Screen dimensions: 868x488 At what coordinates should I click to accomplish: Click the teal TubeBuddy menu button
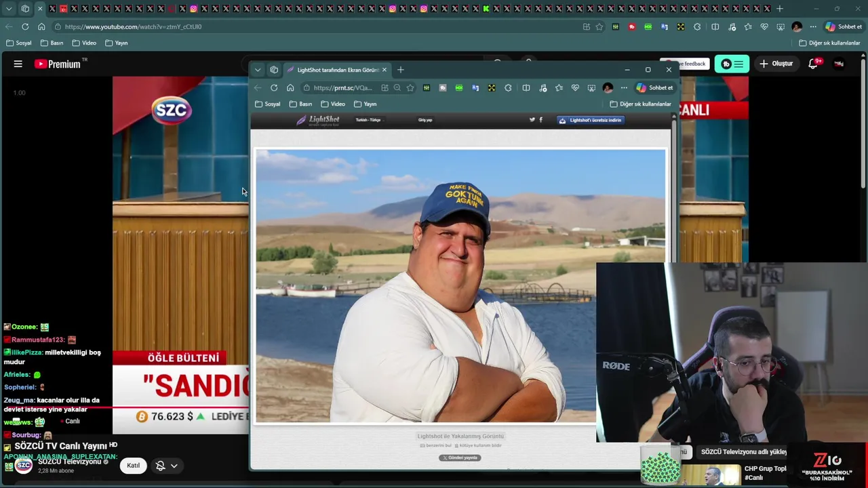tap(732, 64)
